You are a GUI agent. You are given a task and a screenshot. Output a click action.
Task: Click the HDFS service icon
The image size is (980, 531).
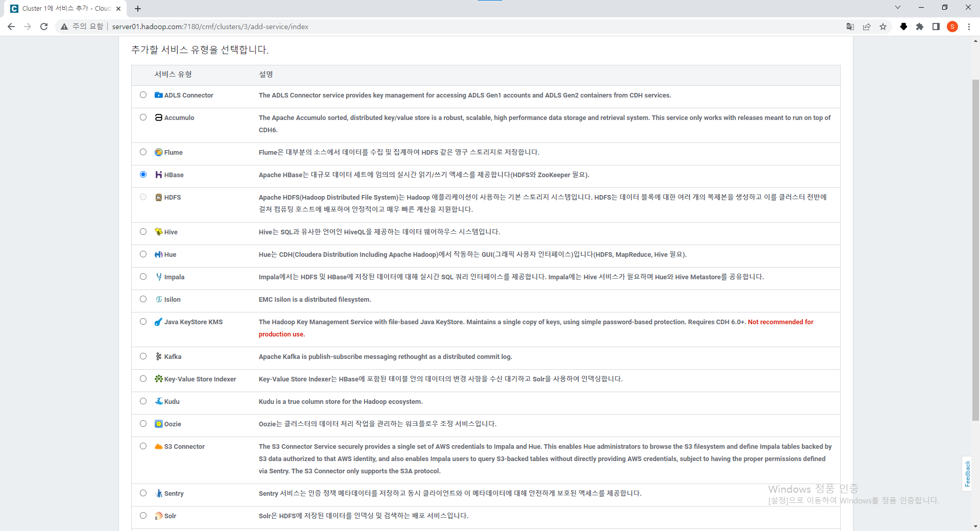(159, 197)
